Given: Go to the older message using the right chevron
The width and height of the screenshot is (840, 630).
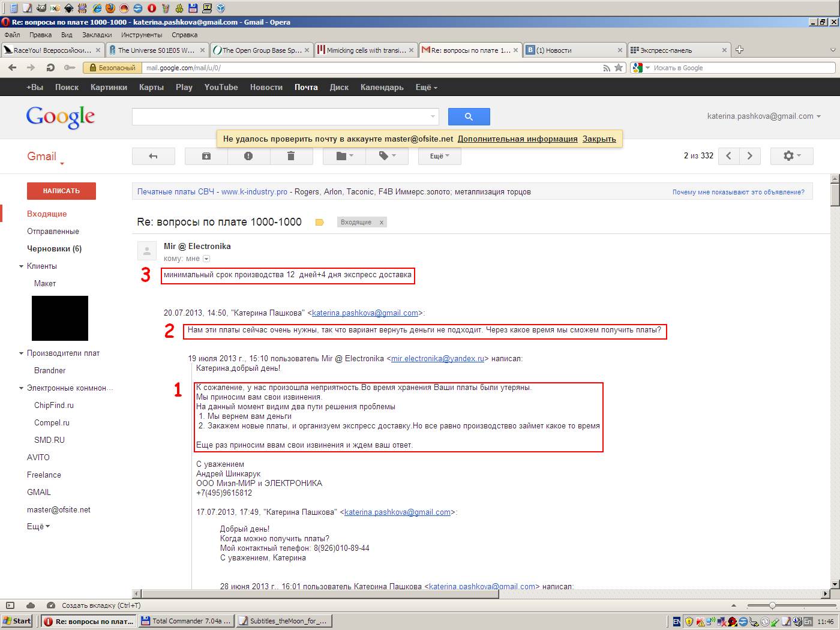Looking at the screenshot, I should coord(749,156).
